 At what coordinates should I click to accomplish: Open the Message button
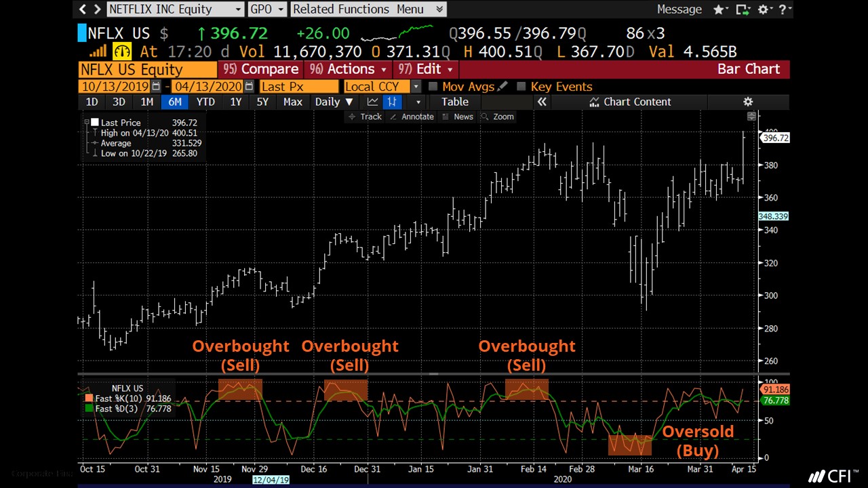point(679,9)
